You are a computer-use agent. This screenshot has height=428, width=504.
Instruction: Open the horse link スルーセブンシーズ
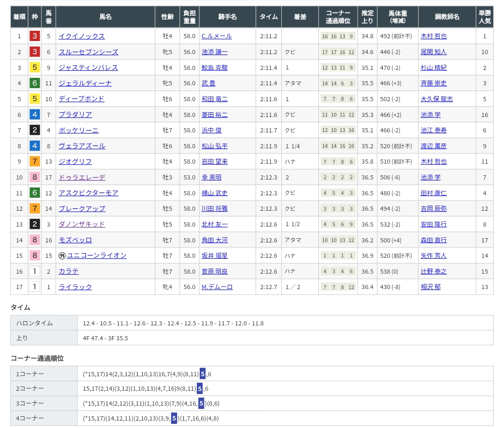pyautogui.click(x=88, y=52)
